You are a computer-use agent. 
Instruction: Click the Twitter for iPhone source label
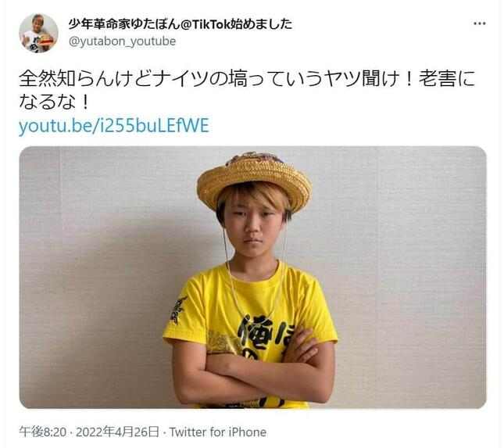coord(218,432)
